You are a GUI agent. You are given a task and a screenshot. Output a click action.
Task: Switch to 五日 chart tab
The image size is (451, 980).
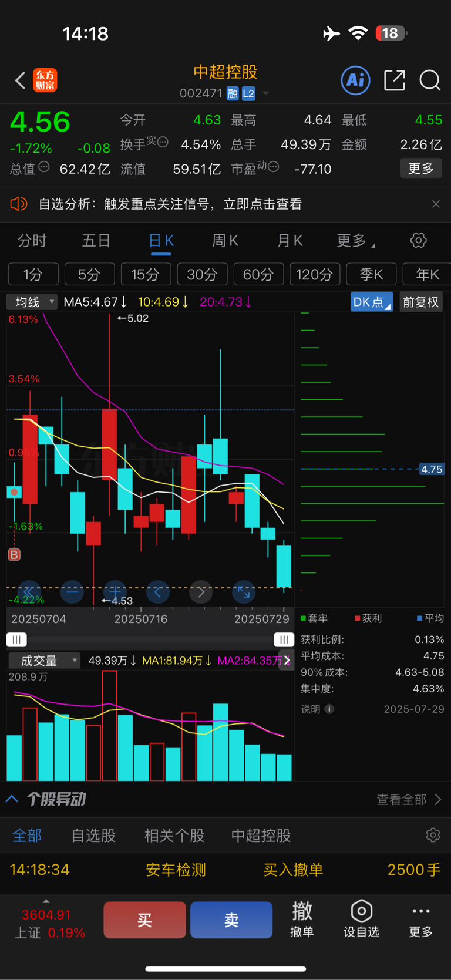[x=96, y=240]
